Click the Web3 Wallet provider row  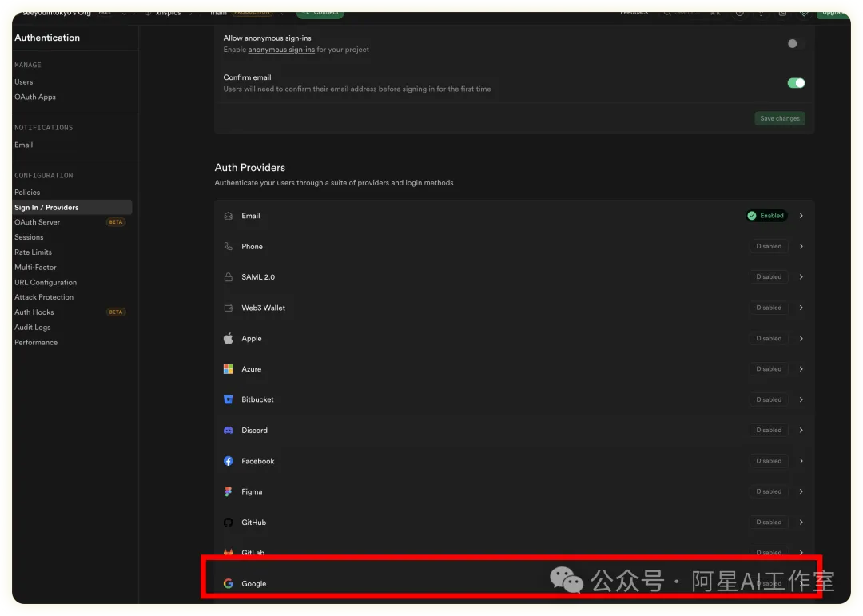[x=479, y=308]
